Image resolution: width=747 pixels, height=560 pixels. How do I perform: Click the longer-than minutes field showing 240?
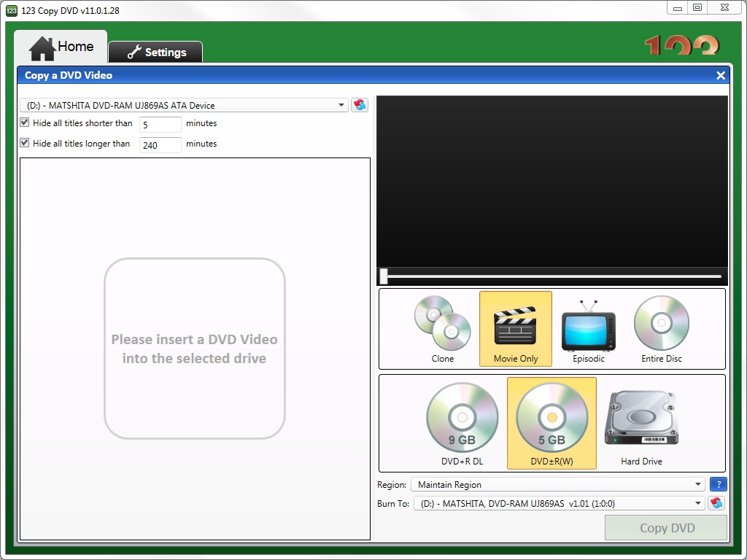[x=160, y=145]
